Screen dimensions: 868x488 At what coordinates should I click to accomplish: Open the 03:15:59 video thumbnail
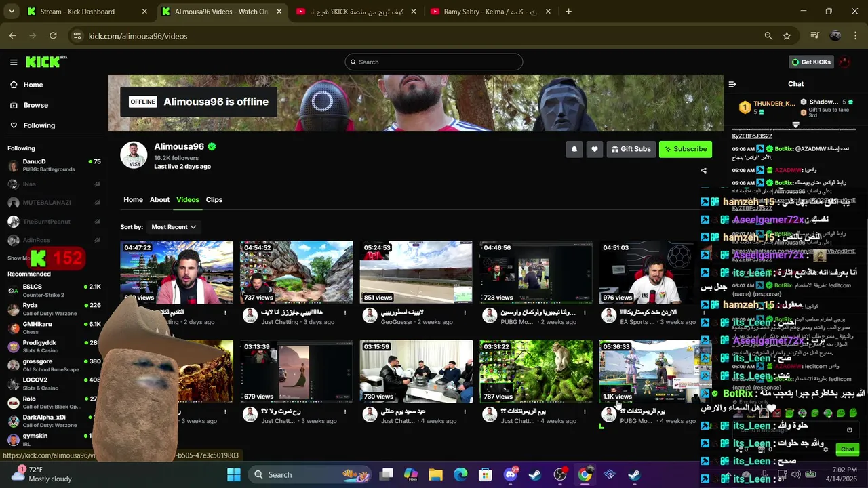[x=416, y=371]
